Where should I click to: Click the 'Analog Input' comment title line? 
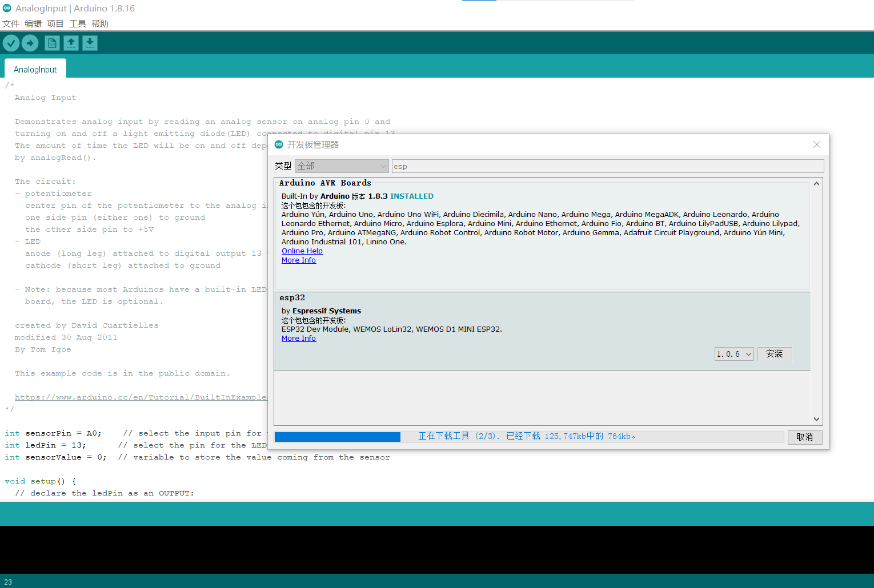point(45,98)
